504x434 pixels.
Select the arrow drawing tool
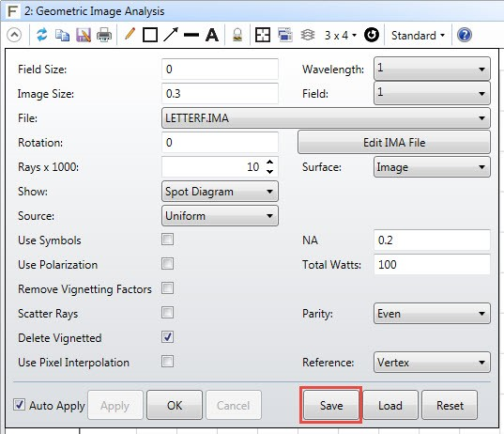pyautogui.click(x=171, y=35)
